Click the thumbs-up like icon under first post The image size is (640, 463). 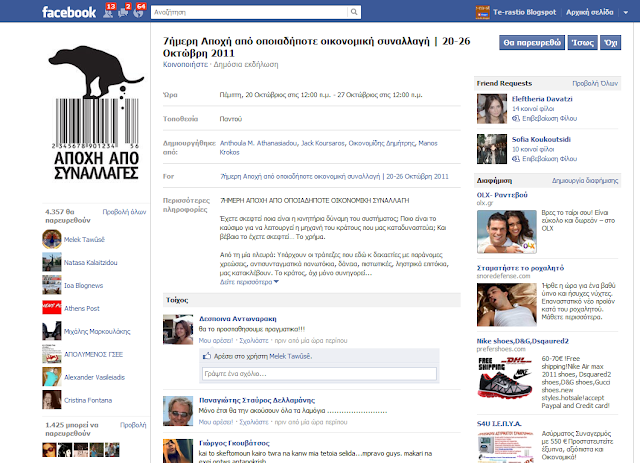coord(207,356)
